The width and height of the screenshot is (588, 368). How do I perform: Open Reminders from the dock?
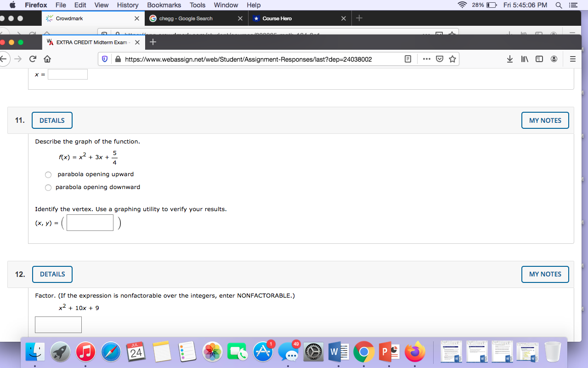coord(187,352)
